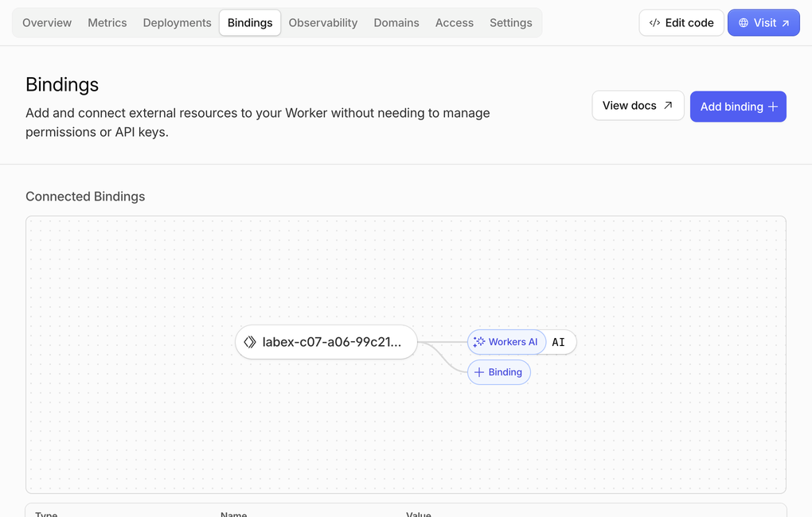Open the Domains tab

[396, 23]
